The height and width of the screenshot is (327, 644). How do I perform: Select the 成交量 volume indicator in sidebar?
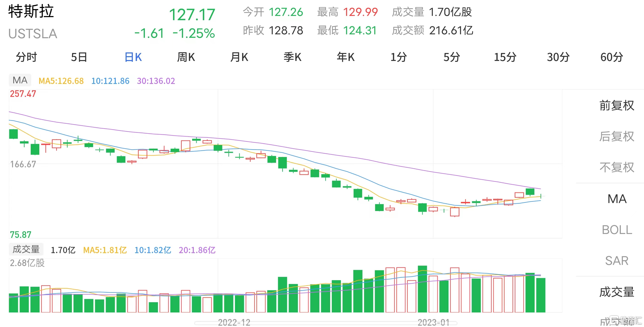point(617,292)
